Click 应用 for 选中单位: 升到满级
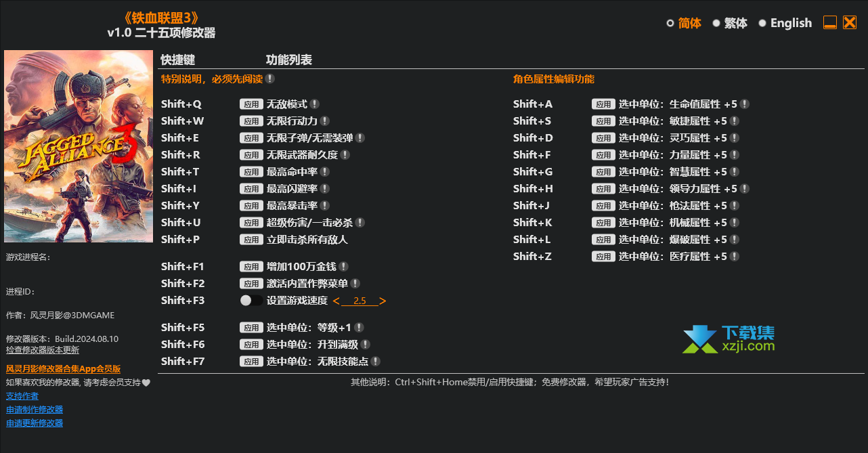This screenshot has height=453, width=868. click(252, 345)
